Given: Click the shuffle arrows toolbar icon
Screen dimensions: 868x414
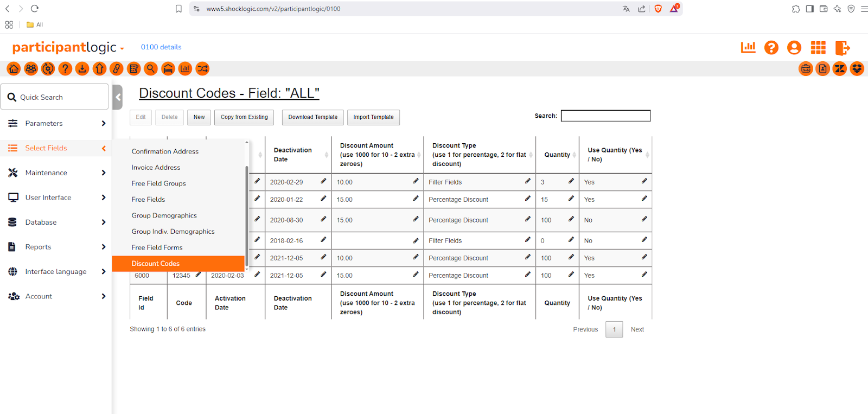Looking at the screenshot, I should [x=202, y=69].
